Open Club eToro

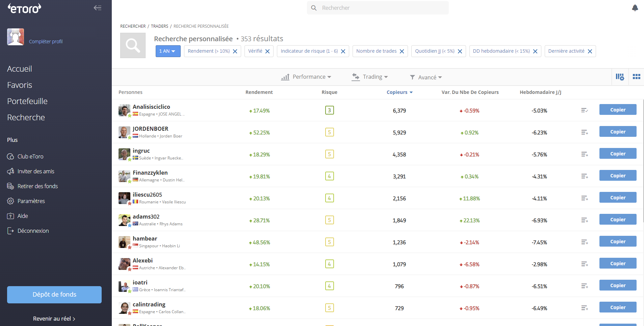[x=25, y=156]
